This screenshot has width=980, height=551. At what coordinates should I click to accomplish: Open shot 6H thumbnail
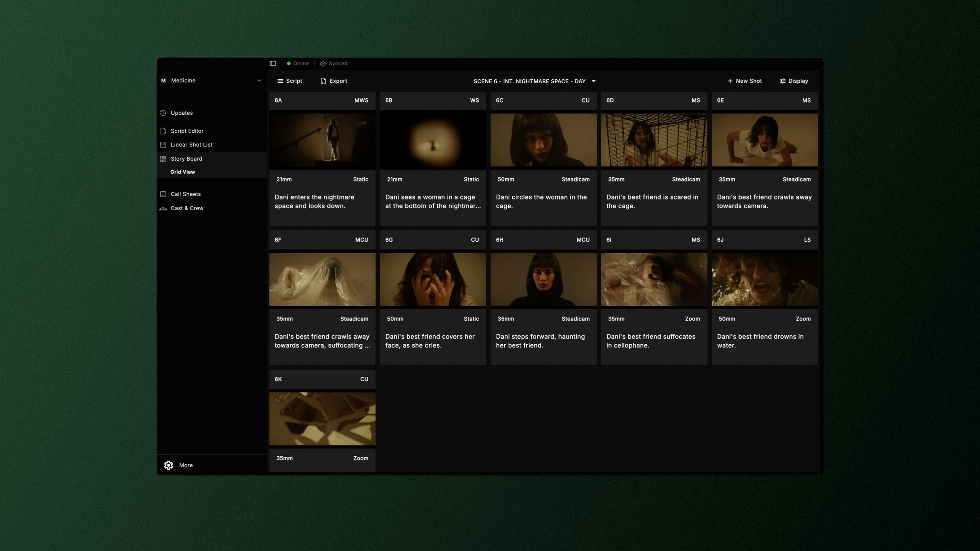[544, 280]
